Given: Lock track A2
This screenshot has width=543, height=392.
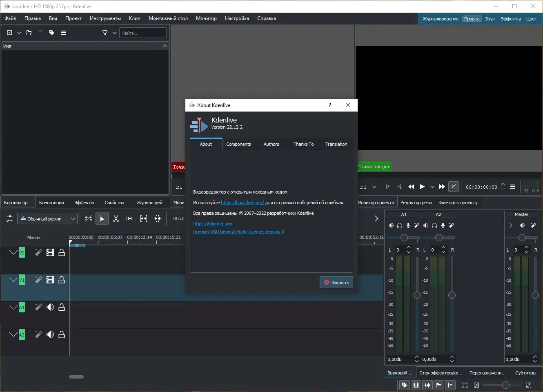Looking at the screenshot, I should coord(62,334).
